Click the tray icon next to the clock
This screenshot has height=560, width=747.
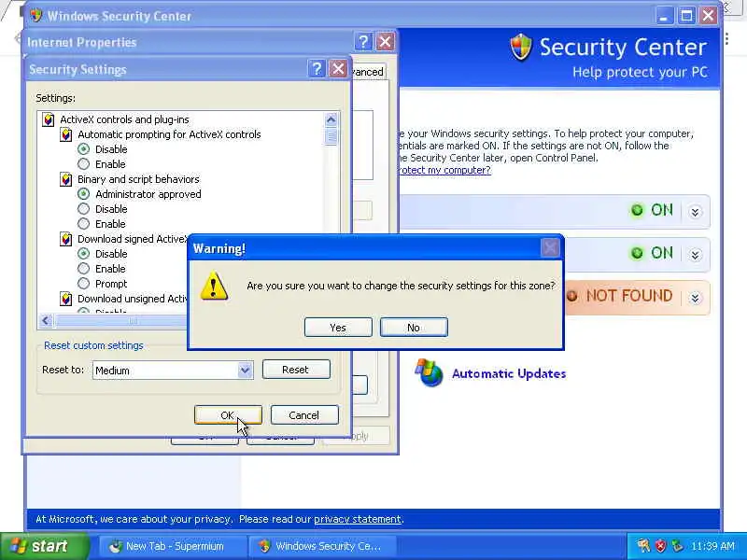(x=677, y=546)
